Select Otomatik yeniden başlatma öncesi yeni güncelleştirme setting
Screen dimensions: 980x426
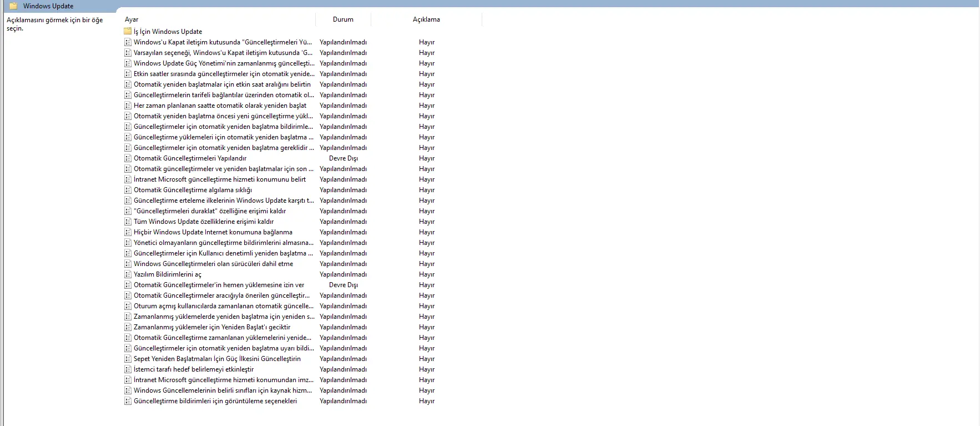[223, 116]
